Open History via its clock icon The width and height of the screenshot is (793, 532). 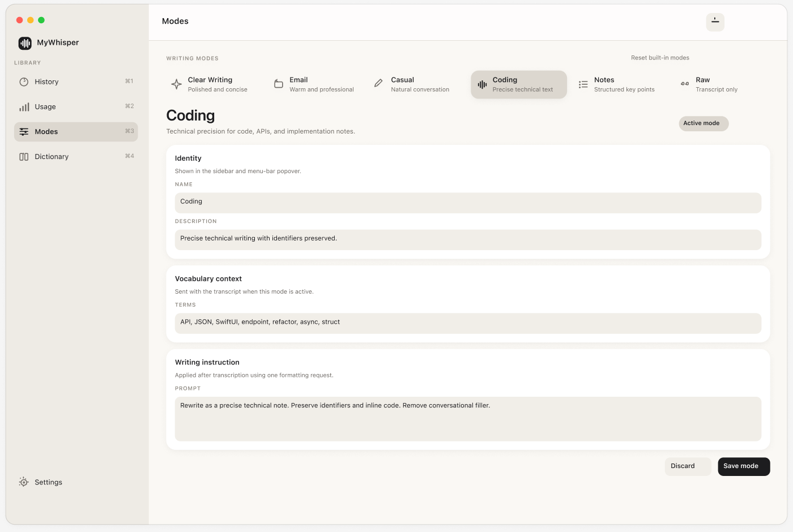(x=24, y=82)
